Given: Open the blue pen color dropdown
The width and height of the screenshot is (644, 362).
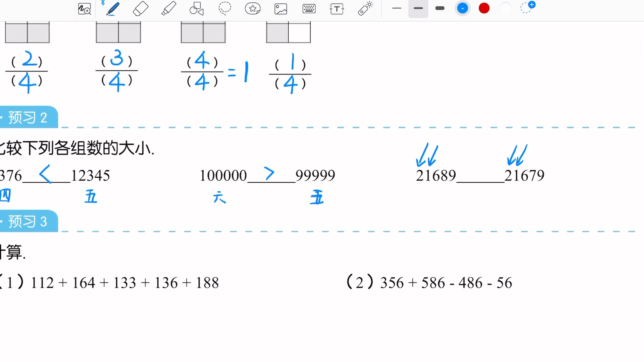Looking at the screenshot, I should pyautogui.click(x=462, y=8).
